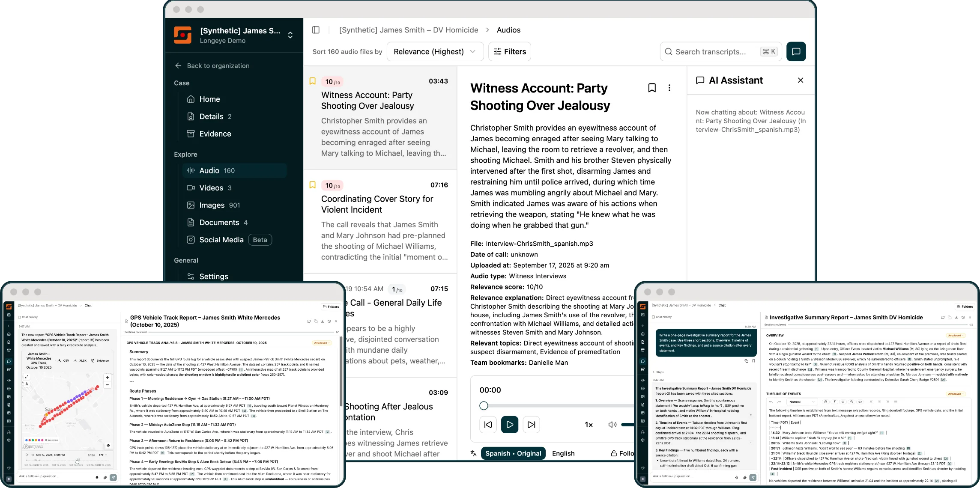Open Unreviewed status dropdown in GPS report
Image resolution: width=980 pixels, height=488 pixels.
(x=322, y=343)
